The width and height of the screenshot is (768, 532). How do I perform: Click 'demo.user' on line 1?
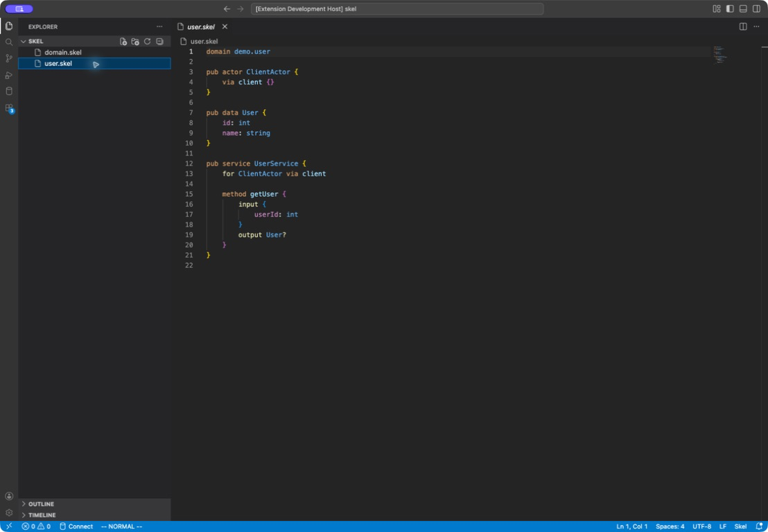252,51
